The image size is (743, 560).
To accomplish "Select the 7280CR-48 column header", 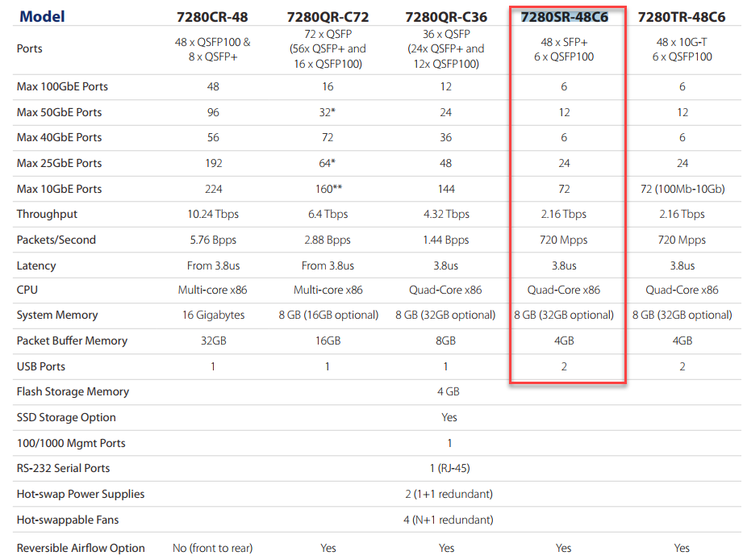I will 213,17.
